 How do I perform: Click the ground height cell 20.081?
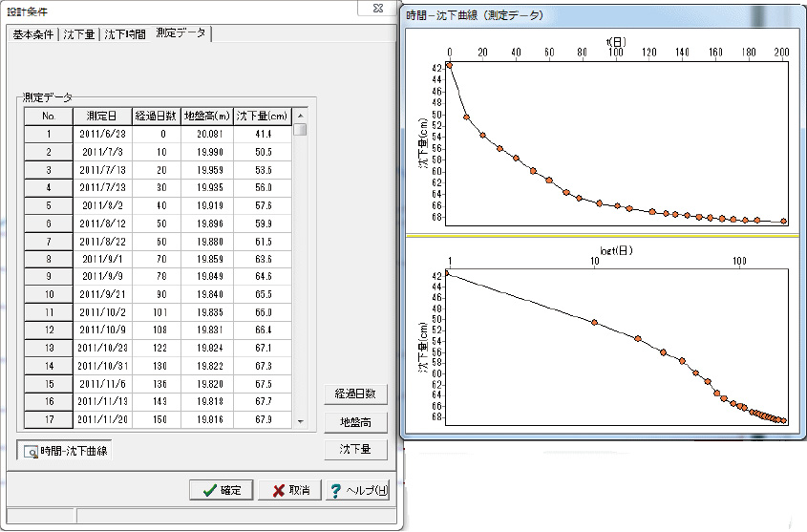[207, 134]
